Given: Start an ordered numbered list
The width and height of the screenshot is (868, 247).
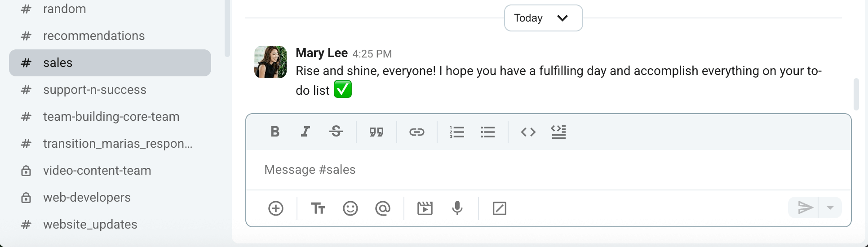Looking at the screenshot, I should [x=456, y=132].
